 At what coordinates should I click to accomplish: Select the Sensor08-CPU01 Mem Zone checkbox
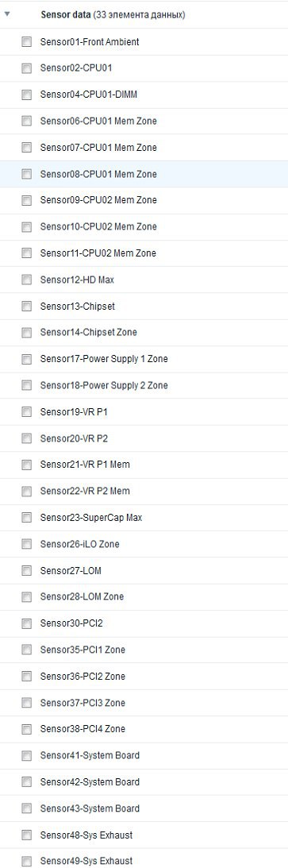(26, 175)
